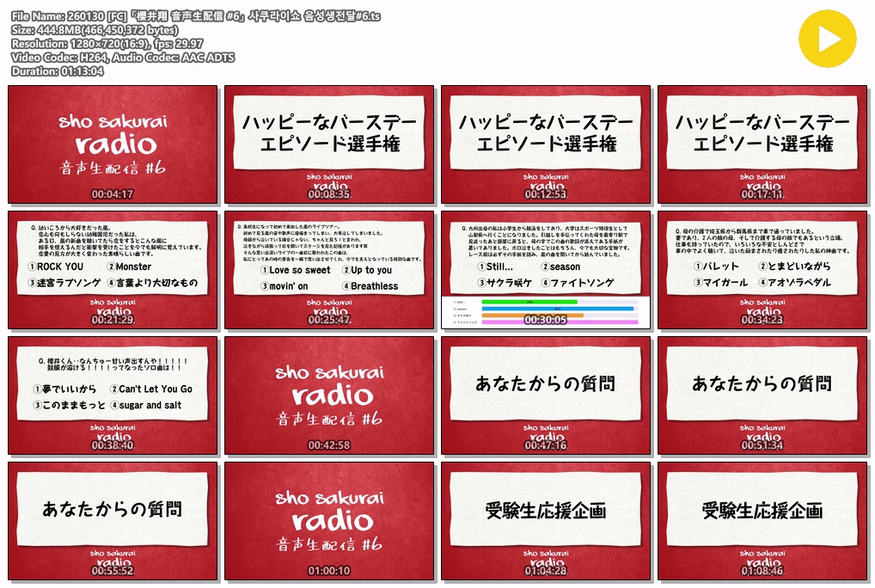Screen dimensions: 875x588
Task: Open the Love so sweet quiz thumbnail
Action: point(329,269)
